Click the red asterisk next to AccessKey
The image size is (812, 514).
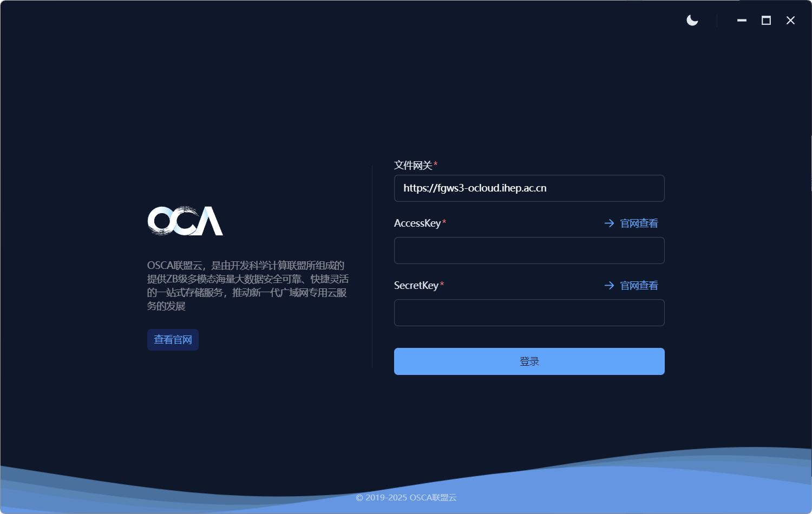point(444,222)
